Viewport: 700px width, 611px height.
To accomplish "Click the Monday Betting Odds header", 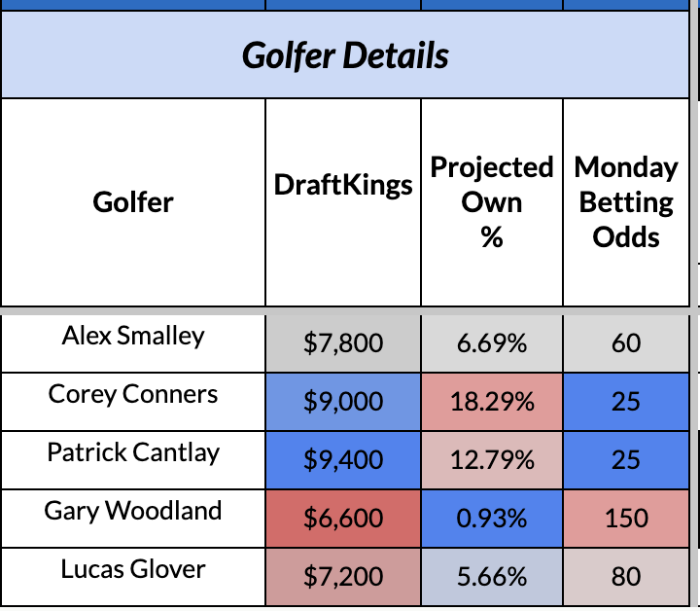I will point(626,202).
